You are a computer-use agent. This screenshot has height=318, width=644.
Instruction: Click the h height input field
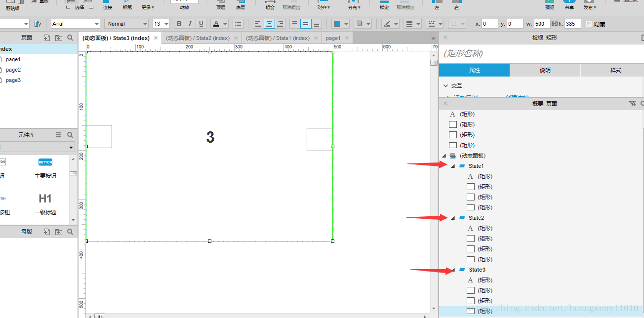click(x=572, y=24)
